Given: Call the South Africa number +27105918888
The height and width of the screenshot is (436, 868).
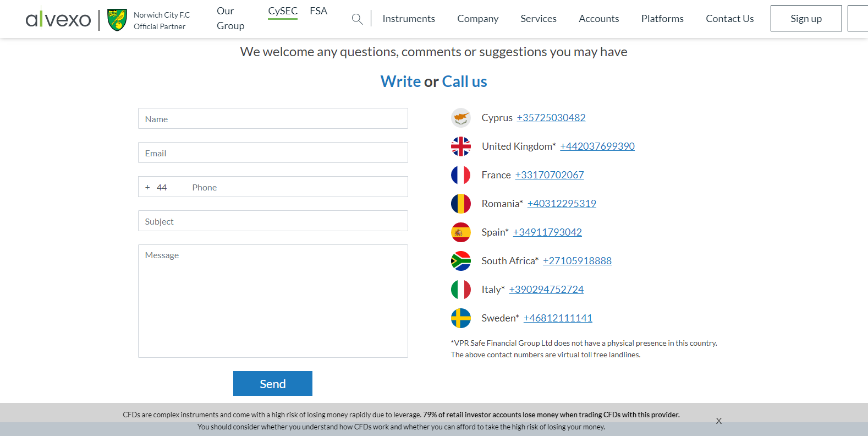Looking at the screenshot, I should 577,261.
